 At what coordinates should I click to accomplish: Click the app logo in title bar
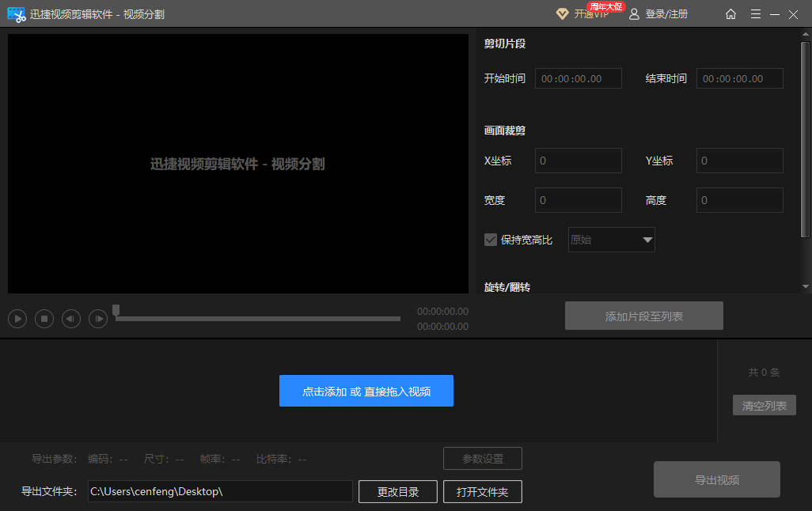point(16,14)
